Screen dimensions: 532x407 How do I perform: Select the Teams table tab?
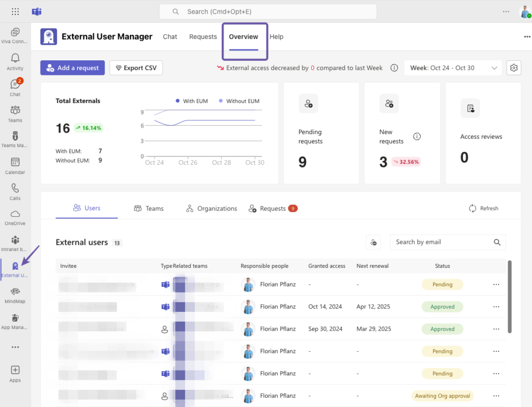(x=149, y=208)
